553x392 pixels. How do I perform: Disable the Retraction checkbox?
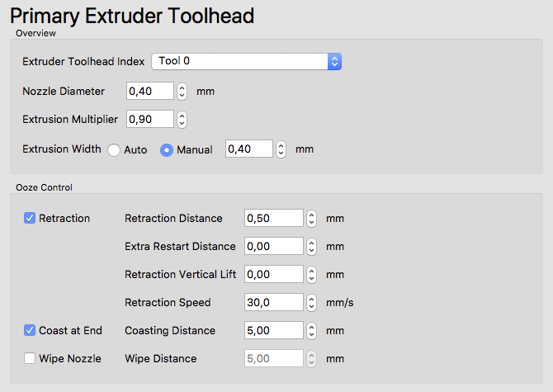pyautogui.click(x=30, y=219)
